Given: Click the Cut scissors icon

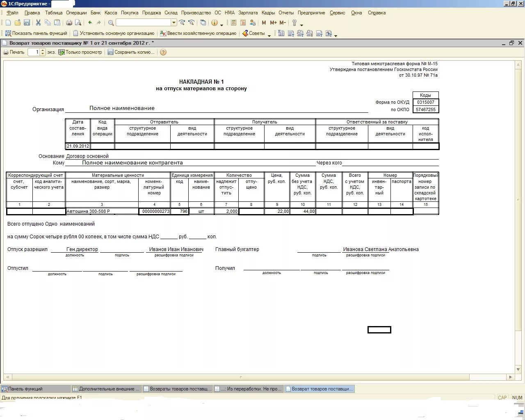Looking at the screenshot, I should click(x=38, y=23).
